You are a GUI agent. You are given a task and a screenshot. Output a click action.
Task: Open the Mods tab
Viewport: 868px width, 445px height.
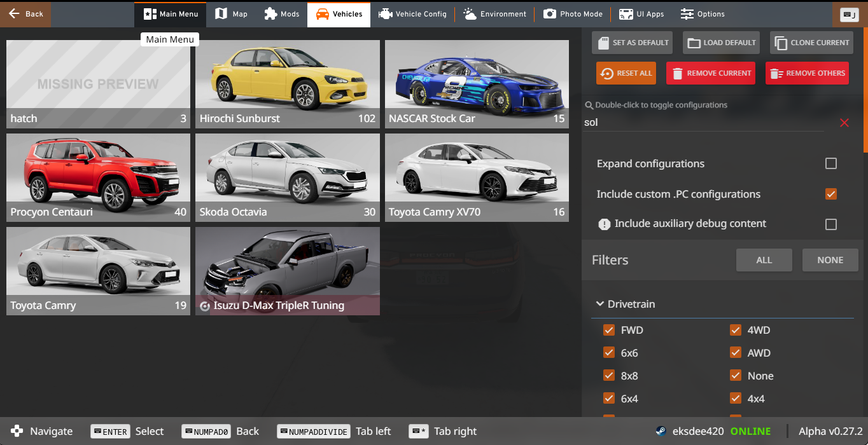coord(282,13)
